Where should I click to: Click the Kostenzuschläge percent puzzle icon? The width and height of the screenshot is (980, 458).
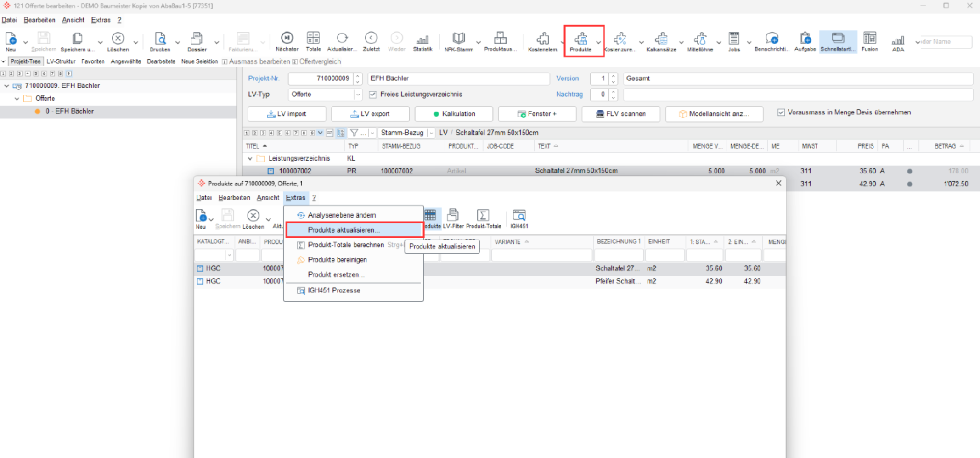click(x=620, y=38)
